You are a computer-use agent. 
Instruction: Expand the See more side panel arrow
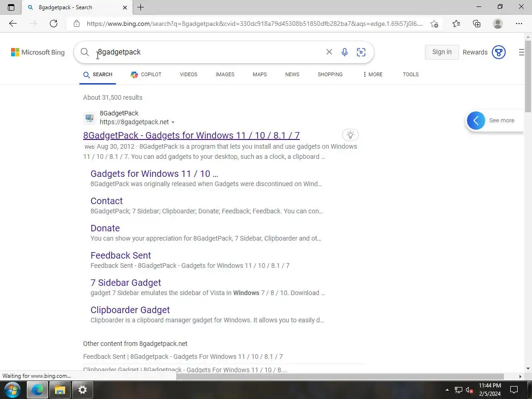click(476, 121)
